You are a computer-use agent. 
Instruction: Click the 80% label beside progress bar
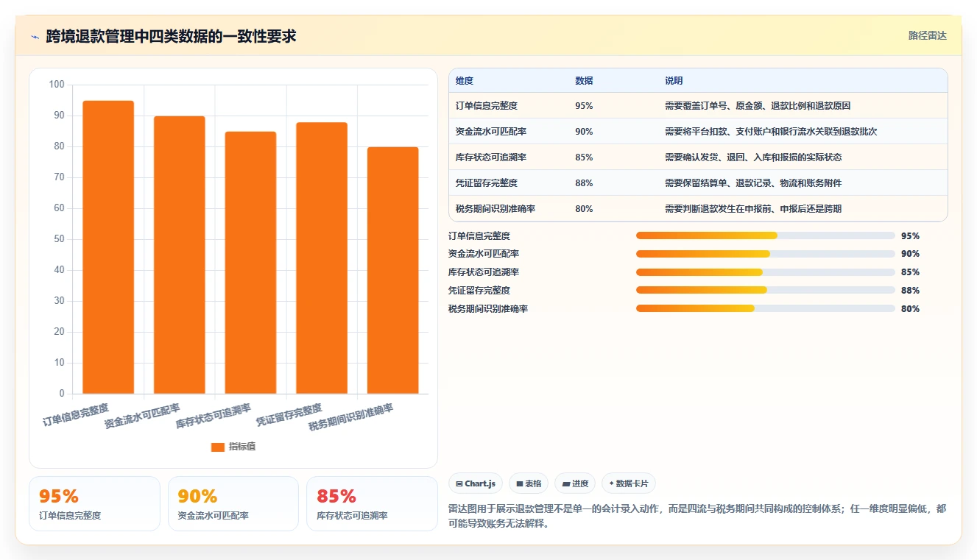coord(910,309)
